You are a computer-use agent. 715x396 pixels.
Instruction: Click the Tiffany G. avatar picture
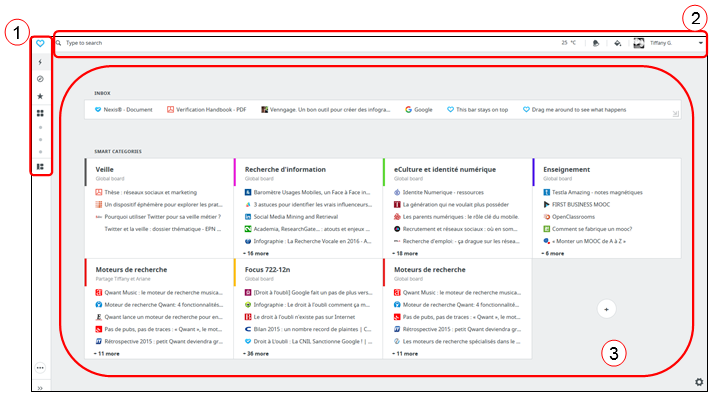click(639, 43)
